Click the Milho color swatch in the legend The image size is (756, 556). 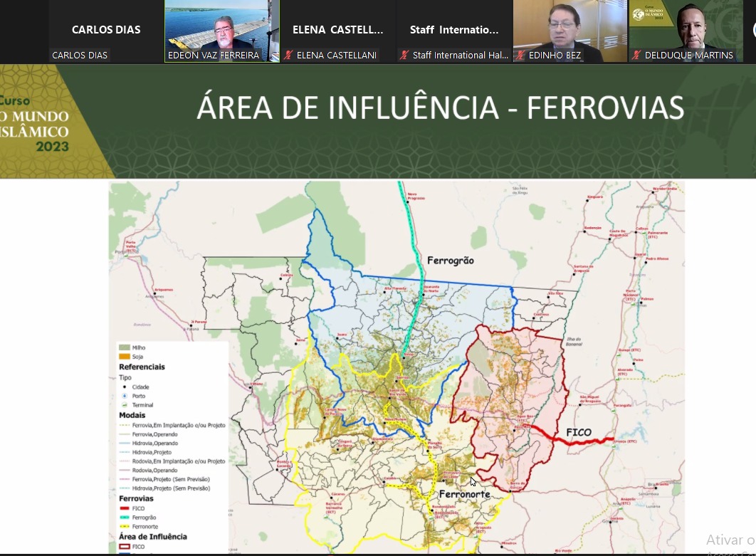coord(125,347)
